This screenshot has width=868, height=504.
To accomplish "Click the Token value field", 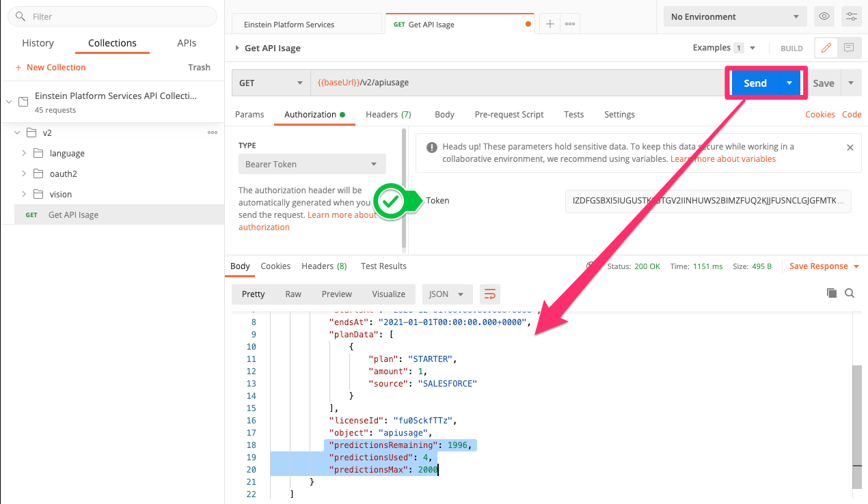I will click(x=708, y=201).
